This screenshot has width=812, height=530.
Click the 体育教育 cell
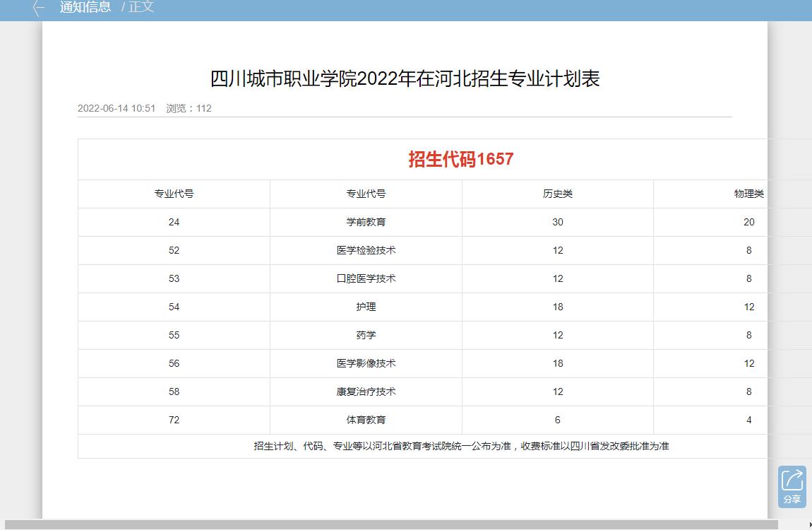coord(366,420)
